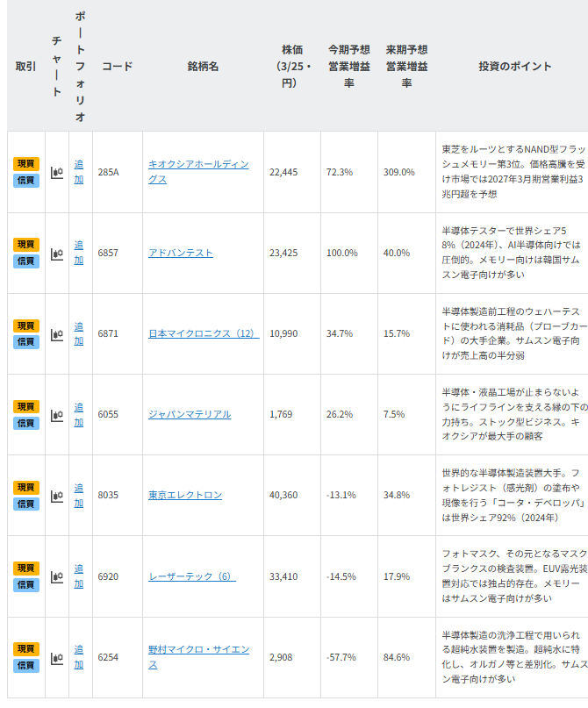Add アドバンテスト to portfolio via 追加
This screenshot has height=708, width=588.
[x=79, y=253]
